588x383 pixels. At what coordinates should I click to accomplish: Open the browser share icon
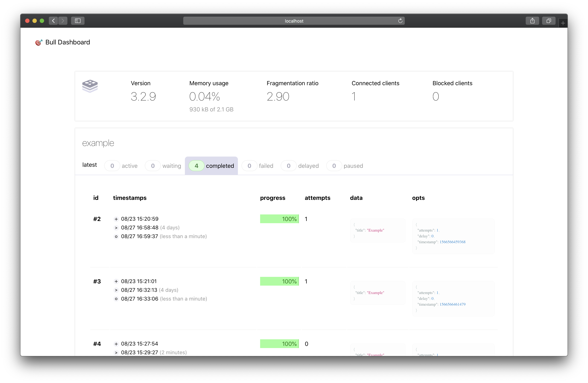pyautogui.click(x=532, y=21)
